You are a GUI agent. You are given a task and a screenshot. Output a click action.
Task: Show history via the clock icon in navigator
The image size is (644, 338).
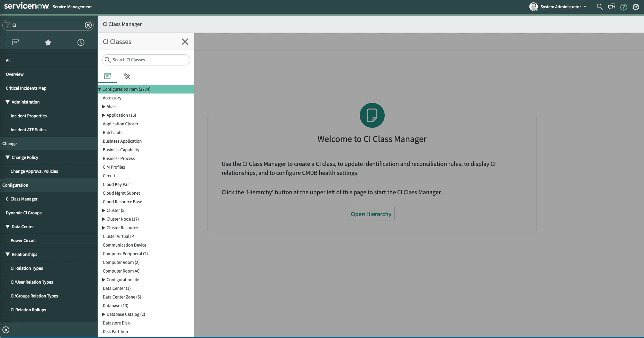(81, 42)
